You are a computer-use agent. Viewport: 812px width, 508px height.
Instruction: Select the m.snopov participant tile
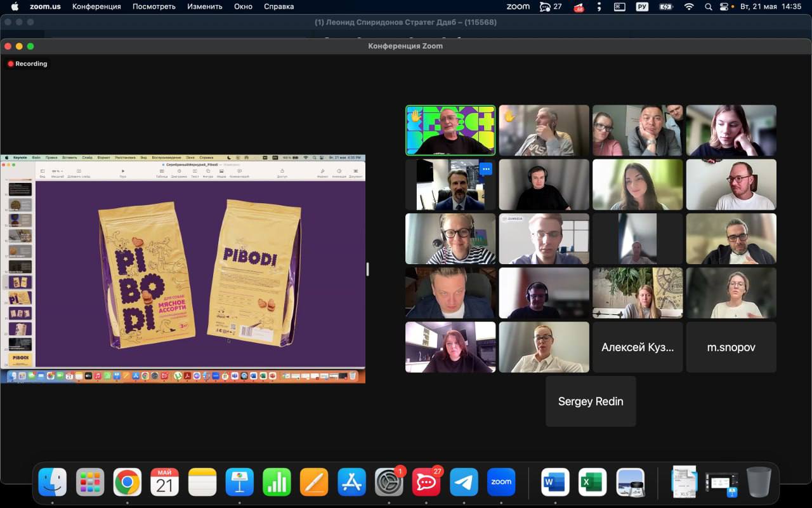point(731,347)
